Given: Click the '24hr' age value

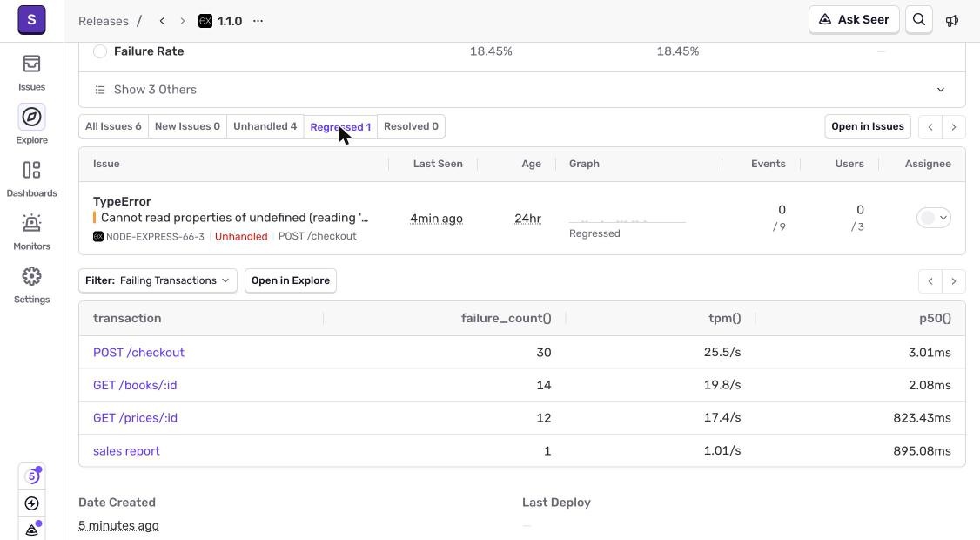Looking at the screenshot, I should click(x=527, y=219).
